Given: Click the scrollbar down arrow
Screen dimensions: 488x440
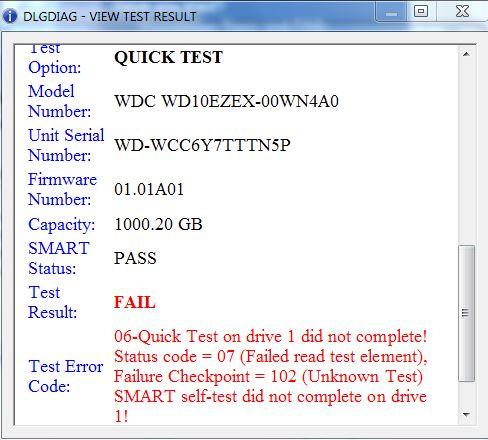Looking at the screenshot, I should tap(466, 415).
